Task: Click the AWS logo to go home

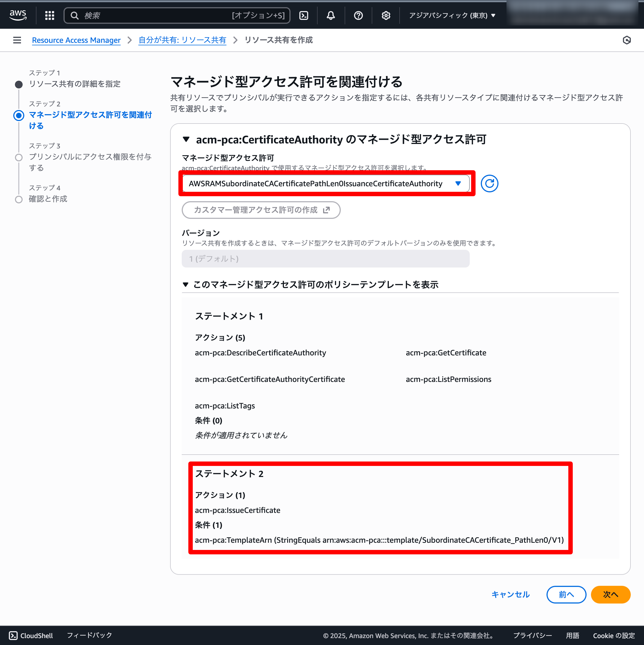Action: [x=18, y=15]
